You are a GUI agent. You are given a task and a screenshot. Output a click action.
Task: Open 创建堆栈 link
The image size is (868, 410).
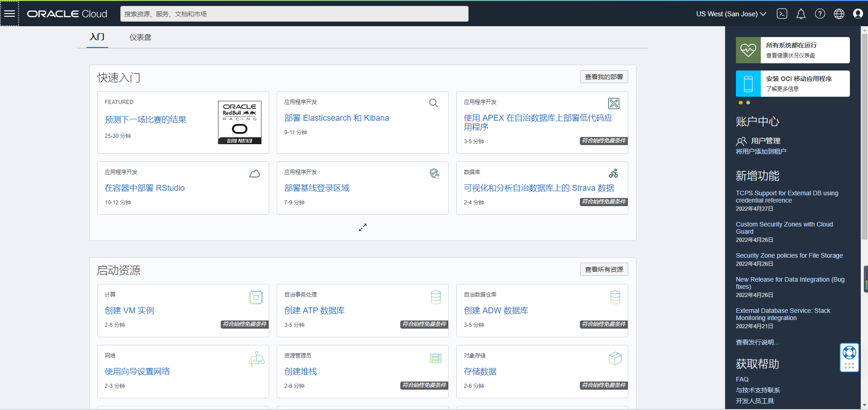coord(300,372)
